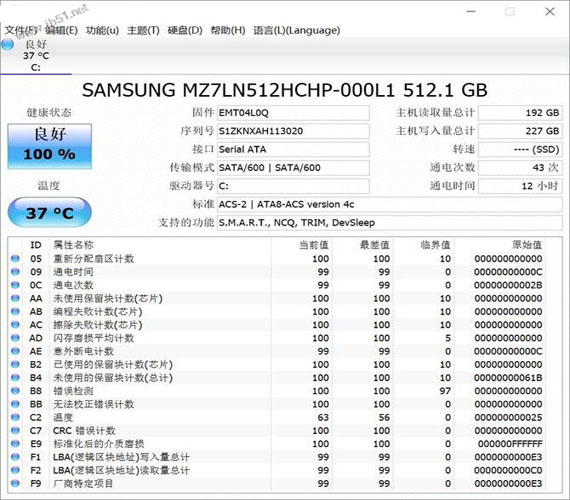Click the status icon of row F1
This screenshot has height=500, width=570.
click(15, 457)
